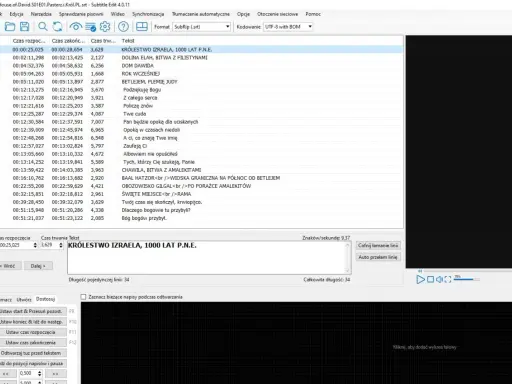Screen dimensions: 512x384
Task: Adjust the start time stepper arrows
Action: click(35, 245)
